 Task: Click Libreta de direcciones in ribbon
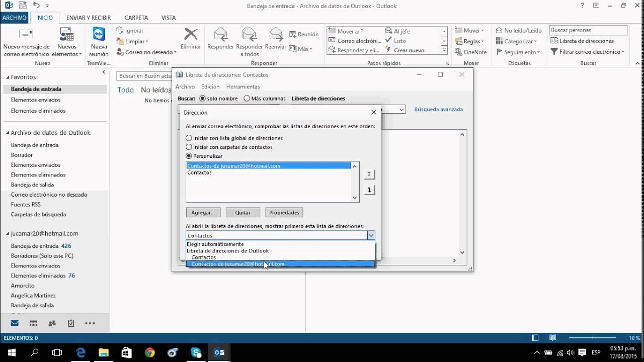(x=583, y=41)
